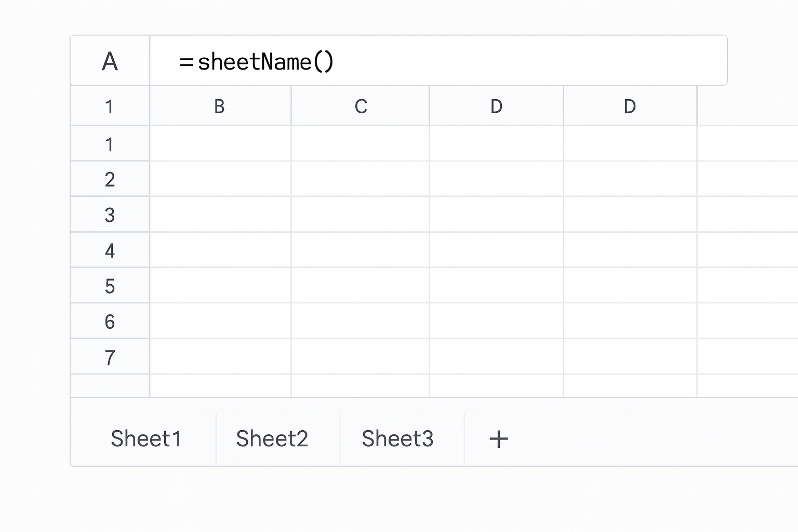798x532 pixels.
Task: Click the row 4 header number
Action: coord(110,250)
